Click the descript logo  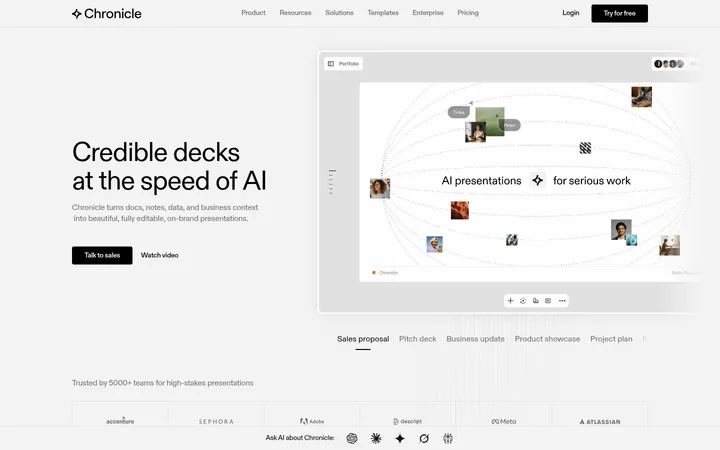point(408,421)
